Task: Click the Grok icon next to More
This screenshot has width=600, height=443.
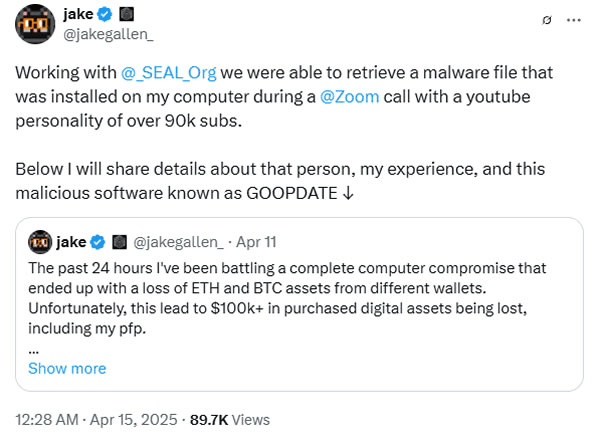Action: point(545,19)
